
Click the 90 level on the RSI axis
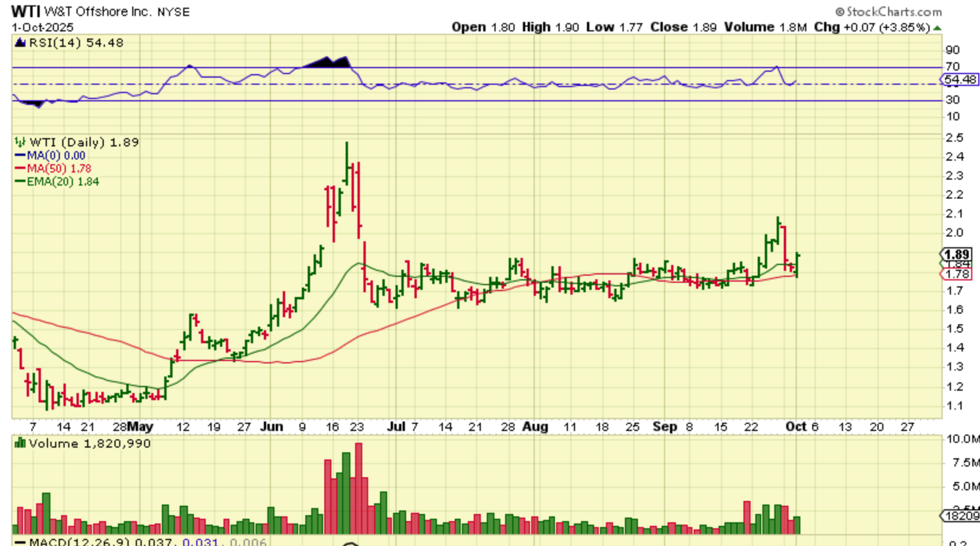pyautogui.click(x=953, y=50)
